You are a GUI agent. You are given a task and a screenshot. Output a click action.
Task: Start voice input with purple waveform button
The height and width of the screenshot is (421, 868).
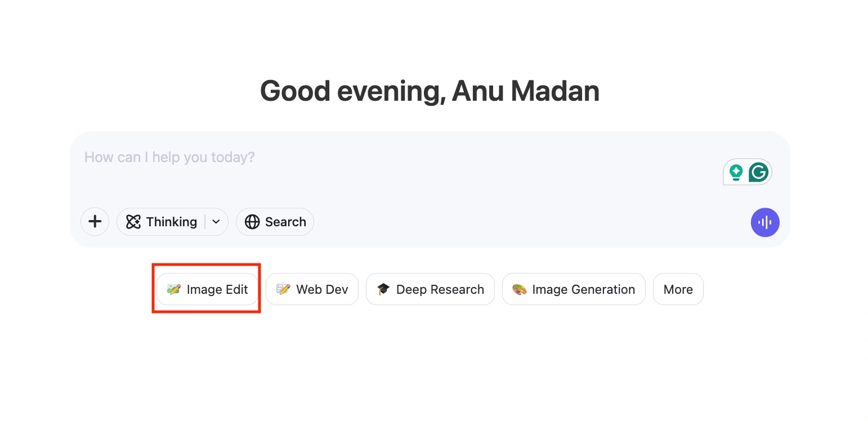765,222
